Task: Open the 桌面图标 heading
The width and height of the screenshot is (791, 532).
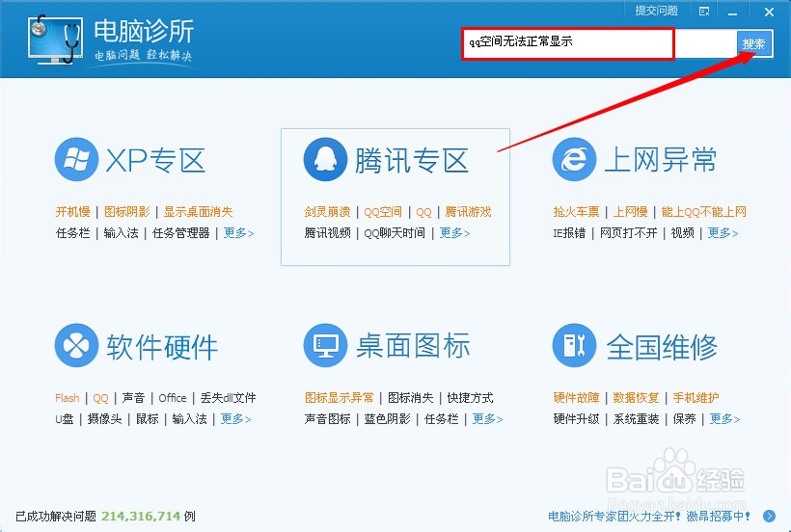Action: [413, 346]
